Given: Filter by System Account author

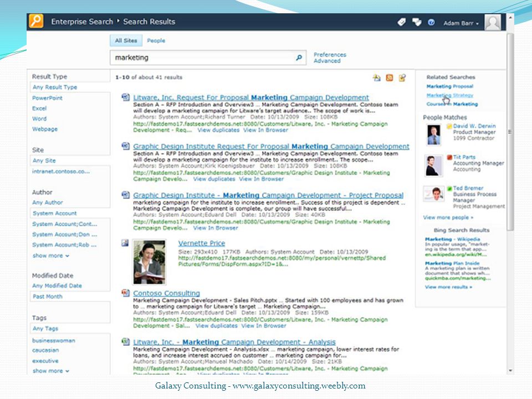Looking at the screenshot, I should pos(55,213).
